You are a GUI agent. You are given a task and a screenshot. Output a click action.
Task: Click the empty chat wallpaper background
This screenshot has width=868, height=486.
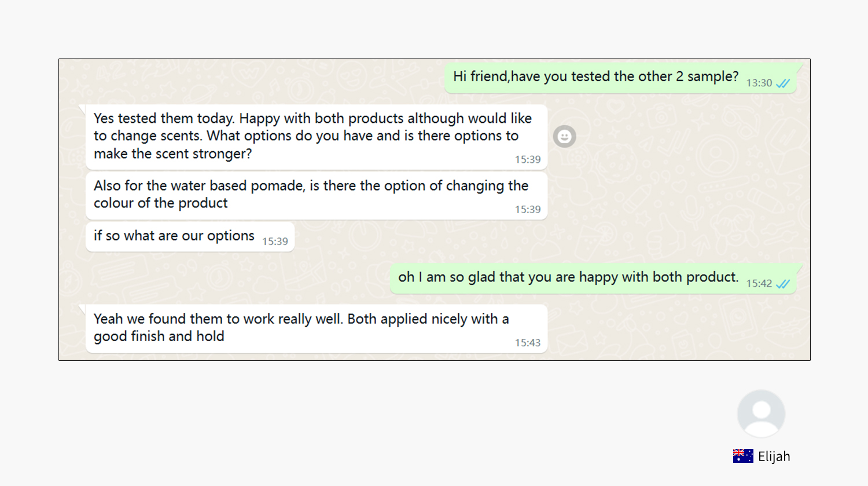click(665, 191)
